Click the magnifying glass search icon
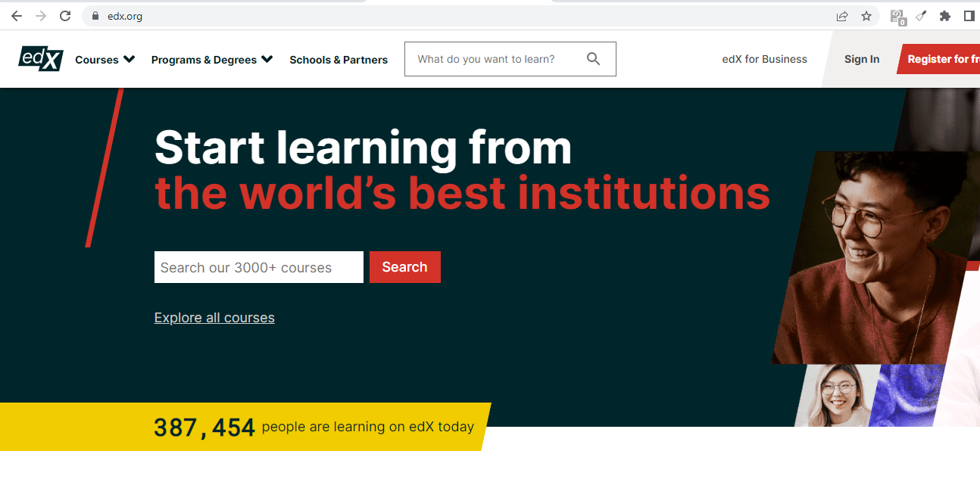 point(593,59)
